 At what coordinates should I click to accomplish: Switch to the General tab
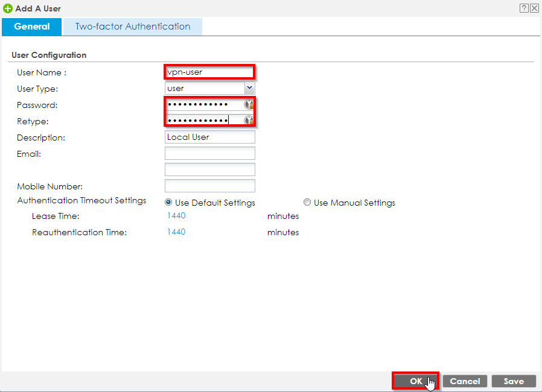(32, 27)
